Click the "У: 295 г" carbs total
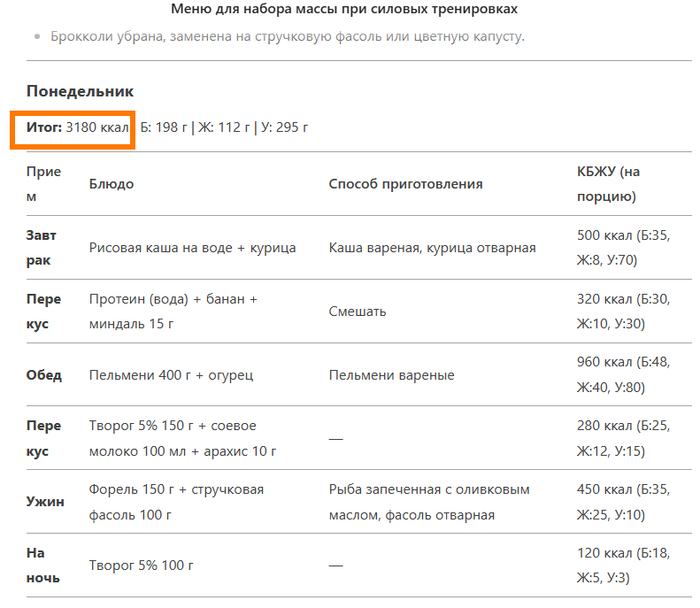 coord(285,127)
